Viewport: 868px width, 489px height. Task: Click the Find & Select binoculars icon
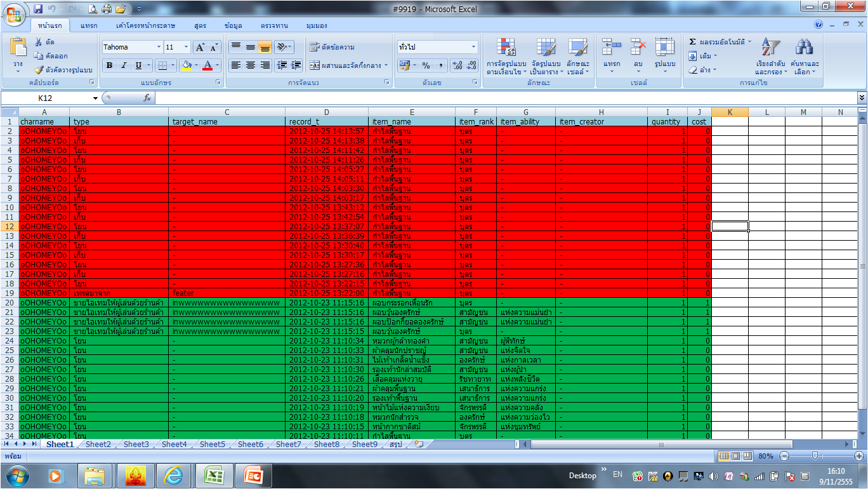[805, 57]
